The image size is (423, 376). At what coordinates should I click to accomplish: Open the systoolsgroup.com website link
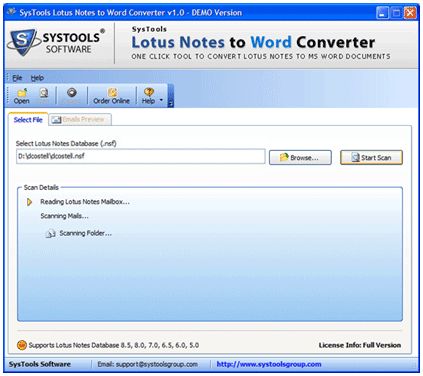click(x=269, y=364)
